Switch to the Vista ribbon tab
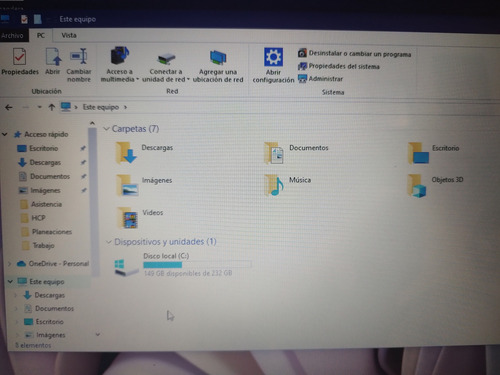The image size is (500, 375). [69, 35]
